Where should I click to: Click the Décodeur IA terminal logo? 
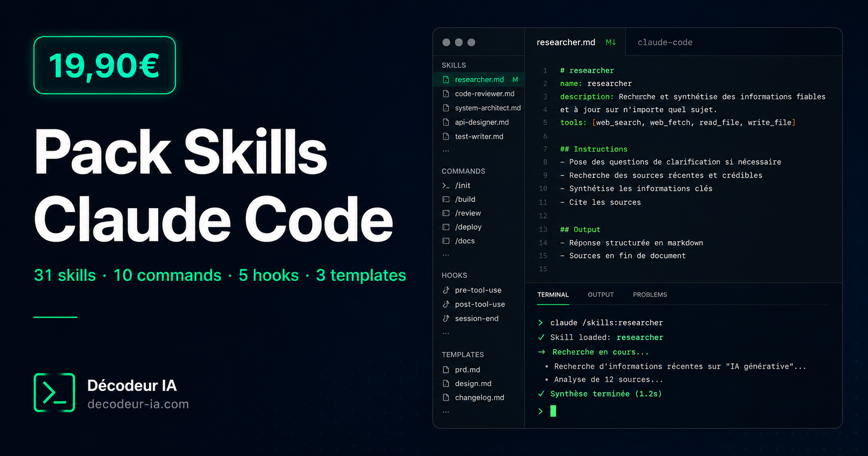pos(54,392)
